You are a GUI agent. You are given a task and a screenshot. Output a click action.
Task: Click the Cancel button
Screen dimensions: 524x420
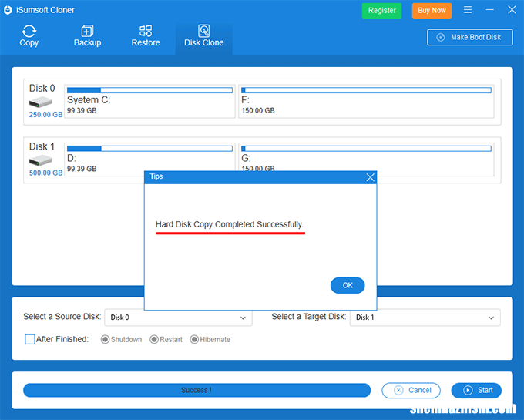click(411, 390)
